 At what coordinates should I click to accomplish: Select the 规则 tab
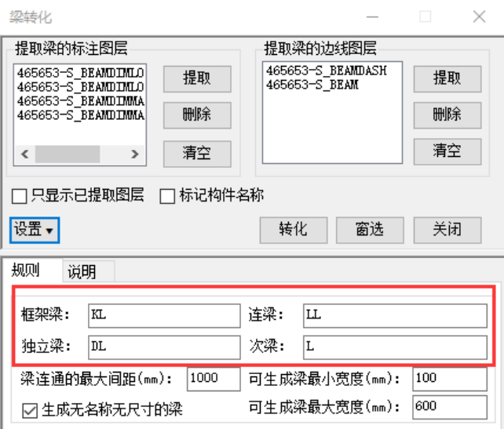[x=26, y=271]
